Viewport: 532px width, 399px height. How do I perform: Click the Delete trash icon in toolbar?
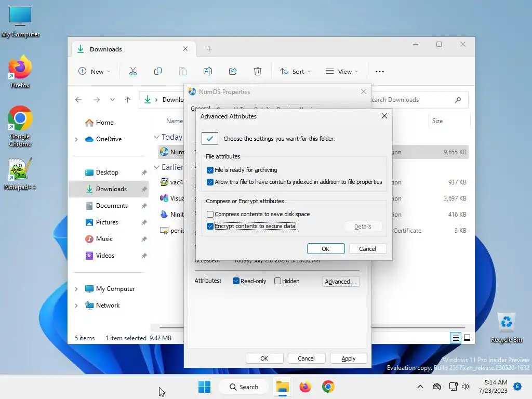258,71
